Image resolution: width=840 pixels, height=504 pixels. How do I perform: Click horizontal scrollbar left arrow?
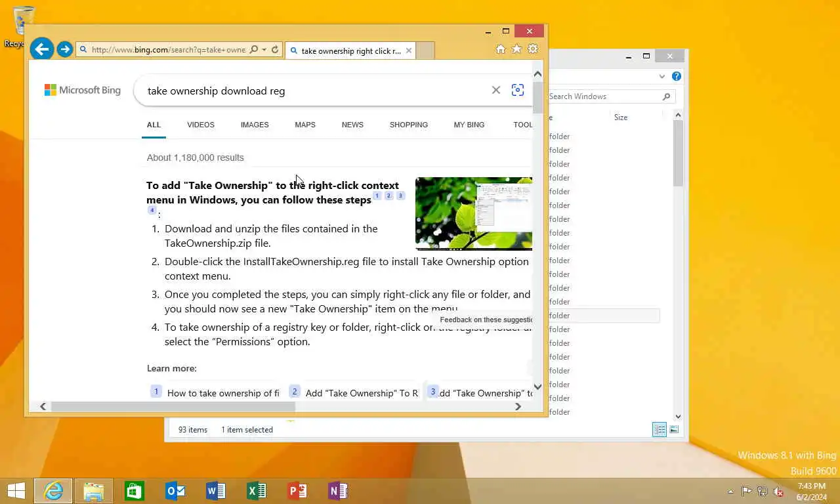[x=43, y=407]
